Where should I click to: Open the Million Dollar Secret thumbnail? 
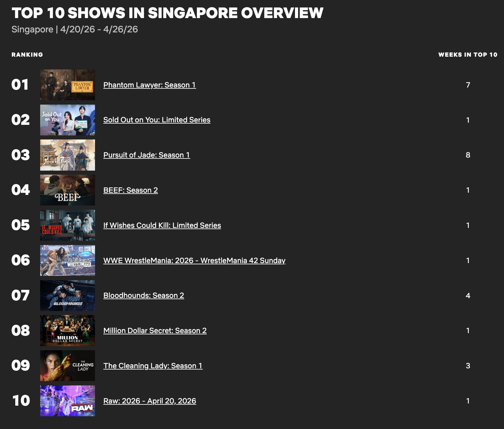click(68, 331)
